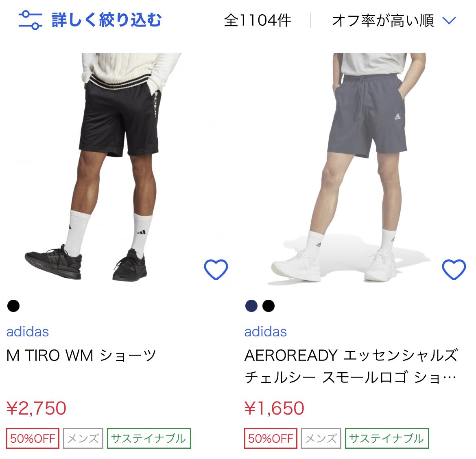This screenshot has height=459, width=476.
Task: Click the ¥2,750 price
Action: (37, 408)
